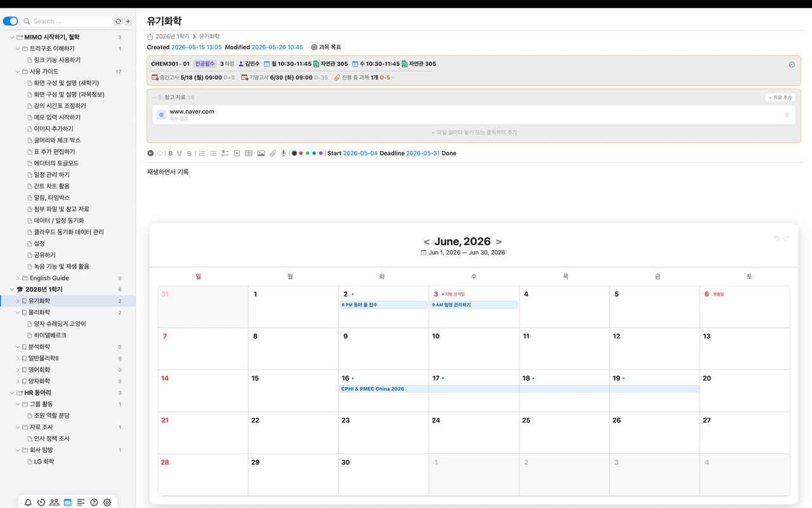Viewport: 812px width, 508px height.
Task: Open the Gantt chart view icon
Action: (x=81, y=502)
